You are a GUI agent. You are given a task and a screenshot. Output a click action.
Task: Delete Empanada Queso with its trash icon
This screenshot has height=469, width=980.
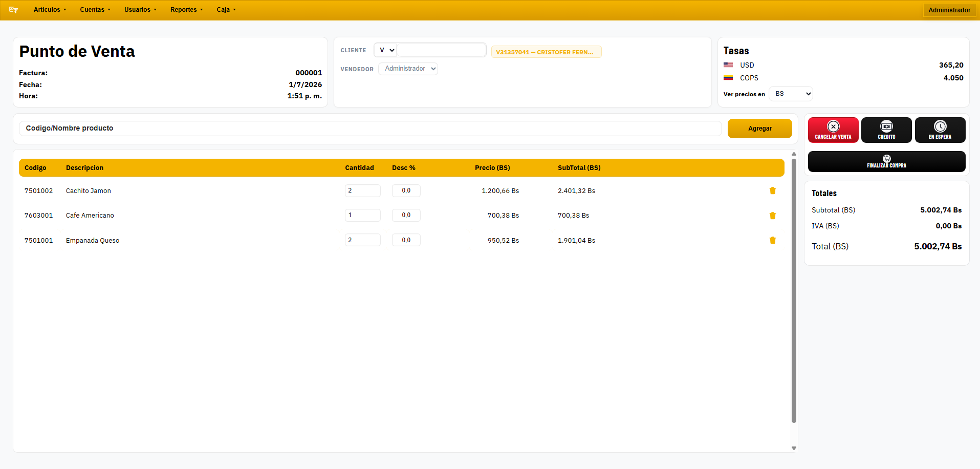[x=773, y=240]
